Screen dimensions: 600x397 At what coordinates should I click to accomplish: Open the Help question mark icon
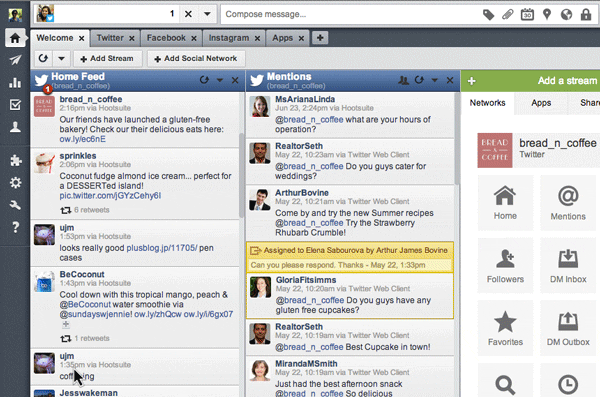pos(15,227)
